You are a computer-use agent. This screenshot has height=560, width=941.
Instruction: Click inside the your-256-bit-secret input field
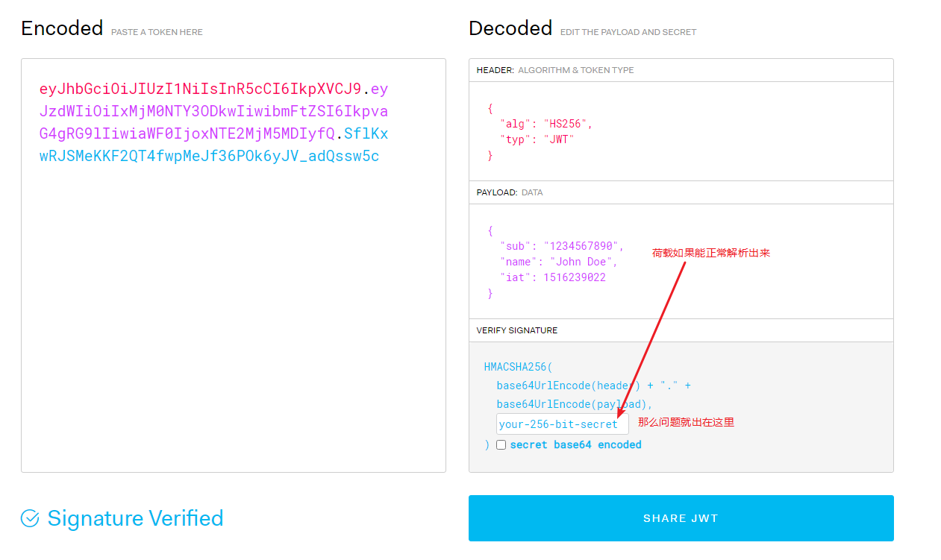pyautogui.click(x=561, y=423)
